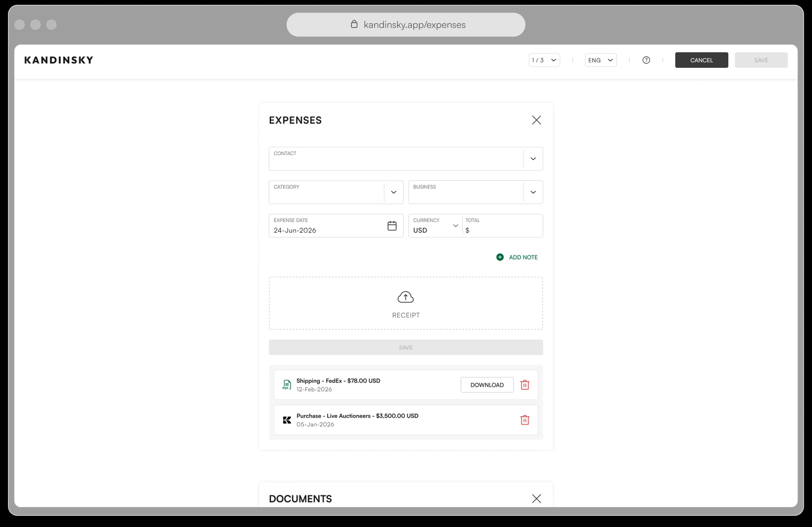Delete the Live Auctioneers purchase expense

(525, 420)
